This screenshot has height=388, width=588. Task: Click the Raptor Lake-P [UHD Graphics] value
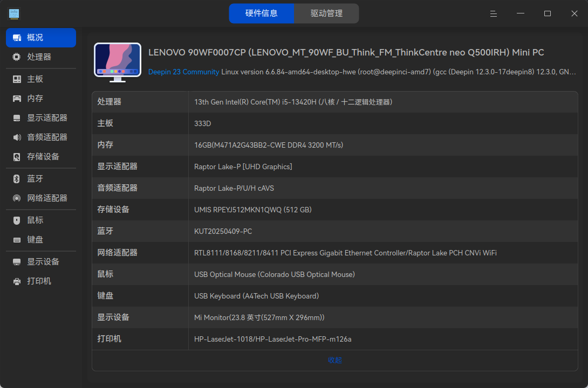(243, 167)
